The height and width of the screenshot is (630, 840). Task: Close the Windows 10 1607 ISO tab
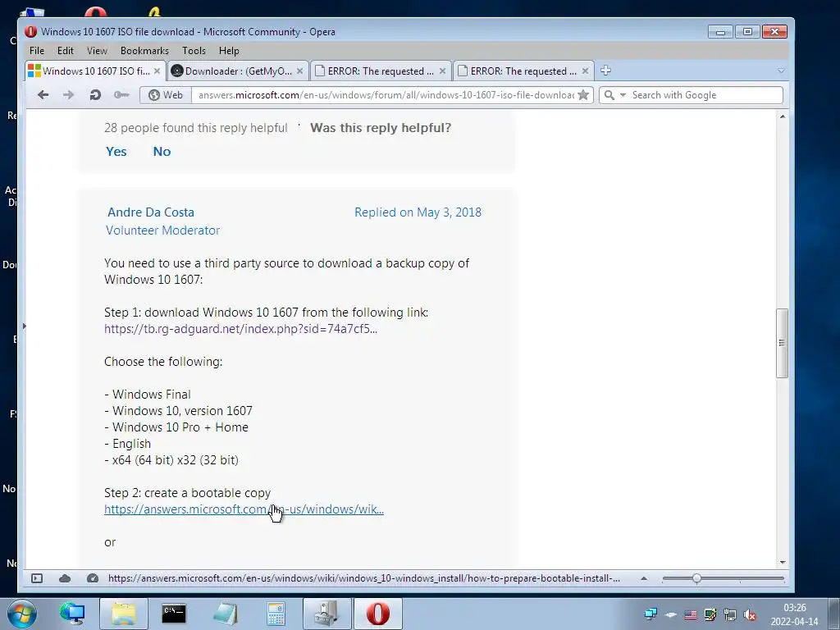157,71
